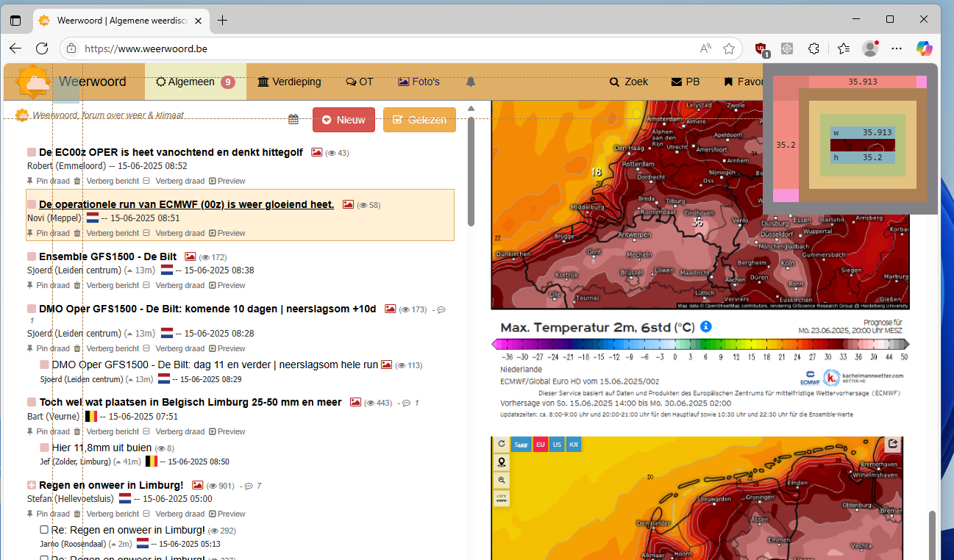Switch to the Foto's tab

tap(419, 82)
